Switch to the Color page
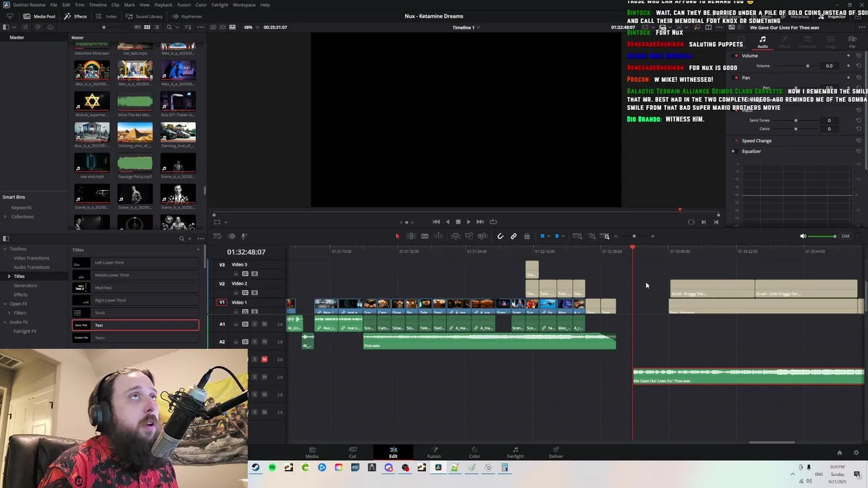 tap(475, 452)
